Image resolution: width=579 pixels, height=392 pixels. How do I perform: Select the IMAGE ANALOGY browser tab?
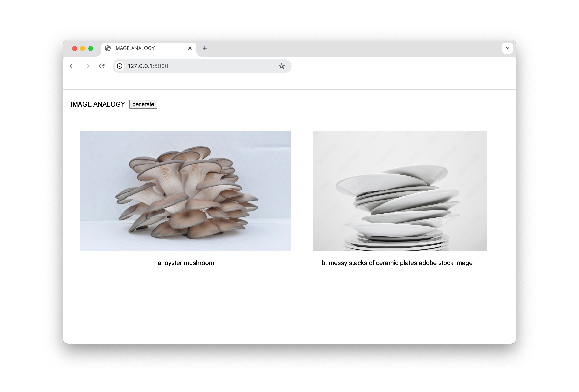pos(145,48)
